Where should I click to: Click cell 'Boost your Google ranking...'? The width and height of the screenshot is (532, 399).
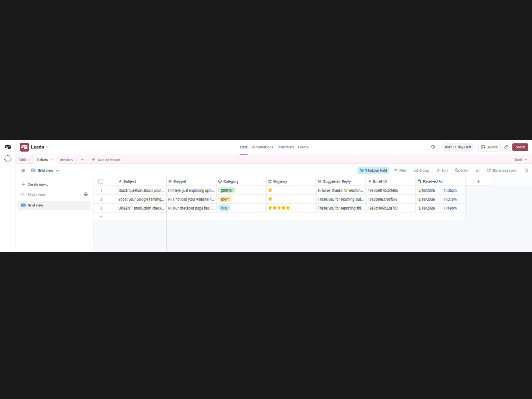click(141, 199)
